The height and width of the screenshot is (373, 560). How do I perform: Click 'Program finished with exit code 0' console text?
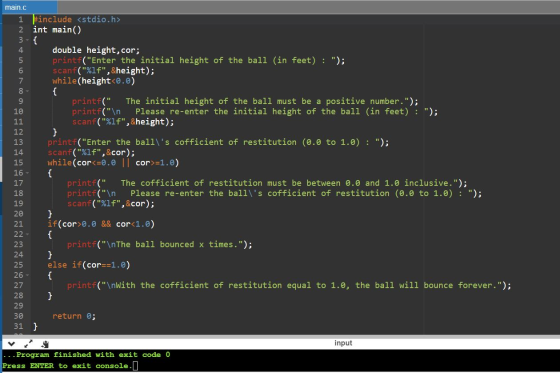point(86,355)
